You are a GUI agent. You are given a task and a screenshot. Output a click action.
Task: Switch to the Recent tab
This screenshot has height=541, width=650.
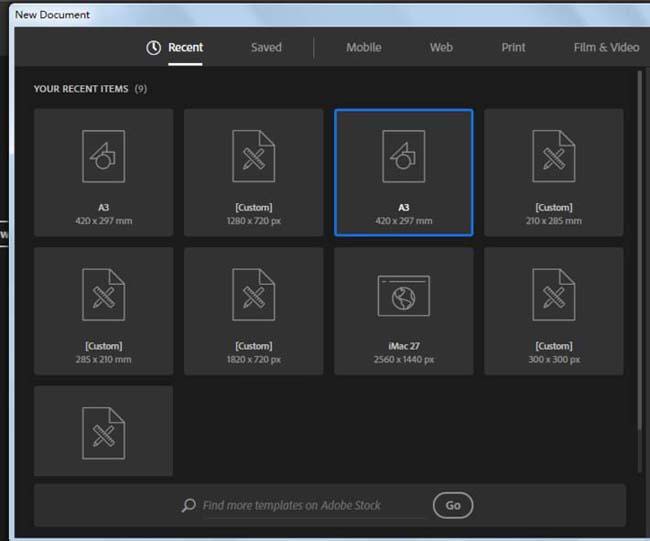pos(185,47)
